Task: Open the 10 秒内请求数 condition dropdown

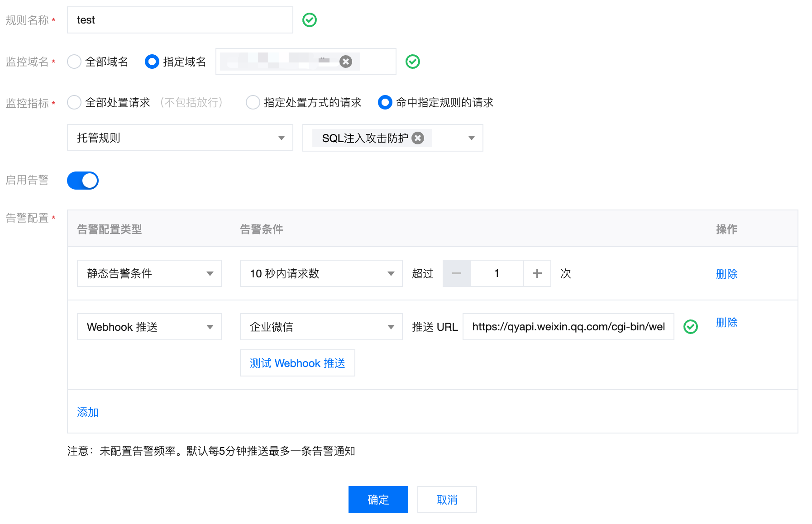Action: click(x=321, y=273)
